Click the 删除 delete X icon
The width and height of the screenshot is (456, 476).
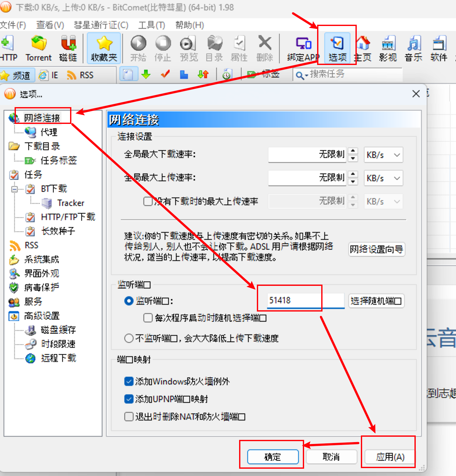coord(265,48)
